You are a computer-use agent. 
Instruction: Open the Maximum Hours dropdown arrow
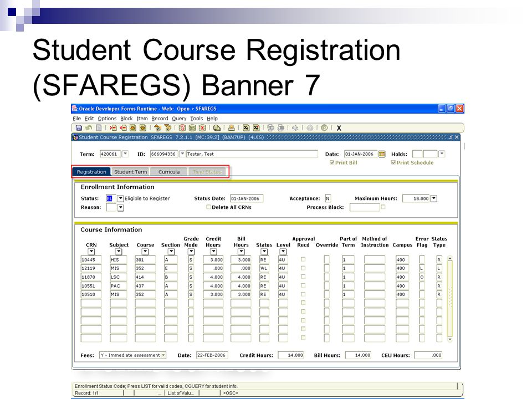pos(433,198)
